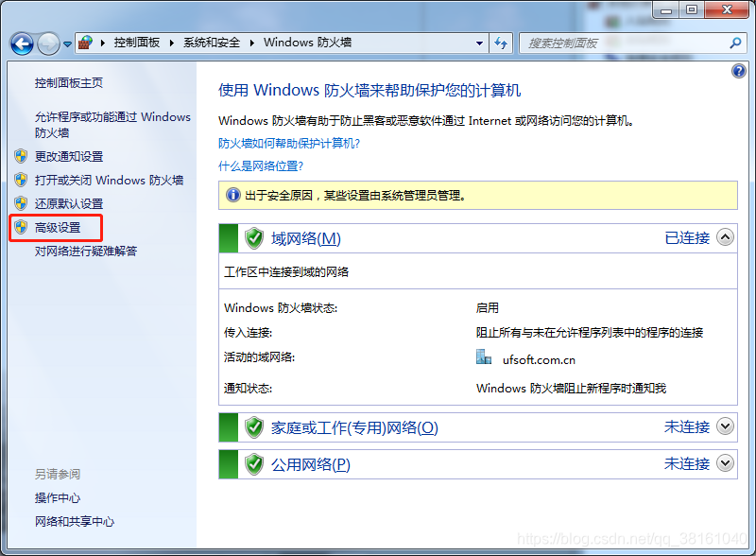Click 通知状态: label
This screenshot has width=756, height=556.
click(x=248, y=388)
